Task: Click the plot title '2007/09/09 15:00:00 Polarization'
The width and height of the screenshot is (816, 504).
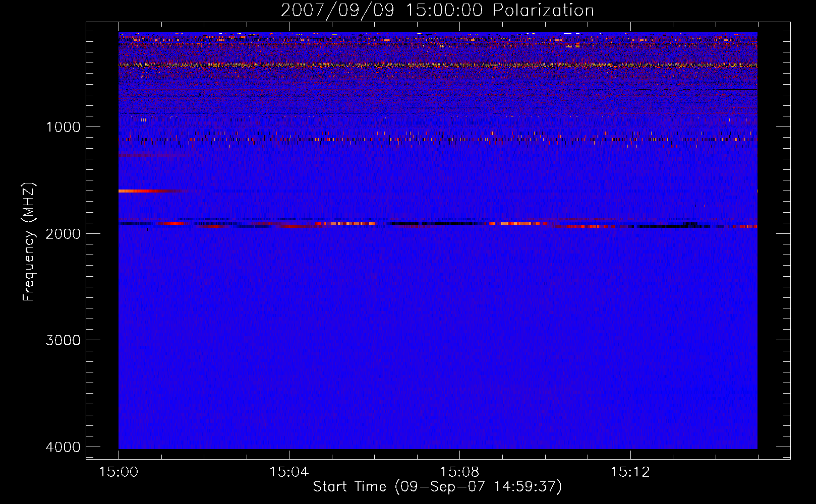Action: pyautogui.click(x=437, y=10)
